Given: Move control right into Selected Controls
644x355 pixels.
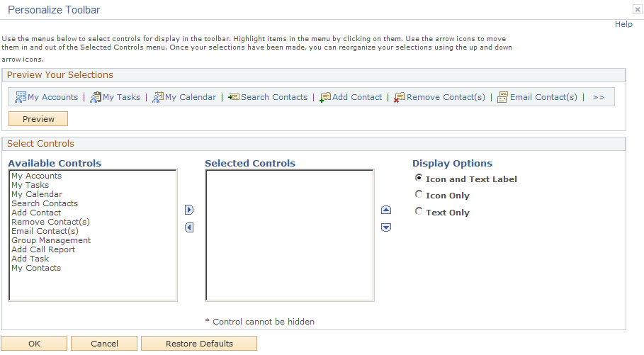Looking at the screenshot, I should (189, 210).
